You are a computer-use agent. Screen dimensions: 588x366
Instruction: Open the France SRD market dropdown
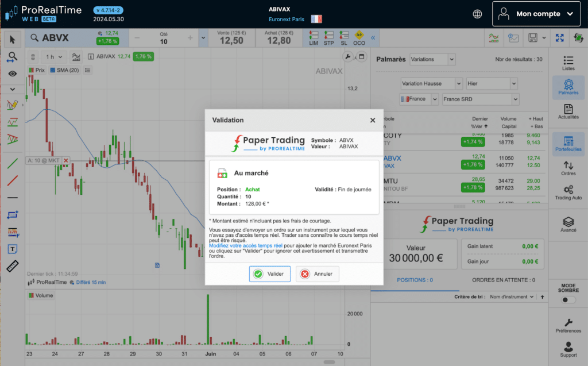click(x=481, y=99)
